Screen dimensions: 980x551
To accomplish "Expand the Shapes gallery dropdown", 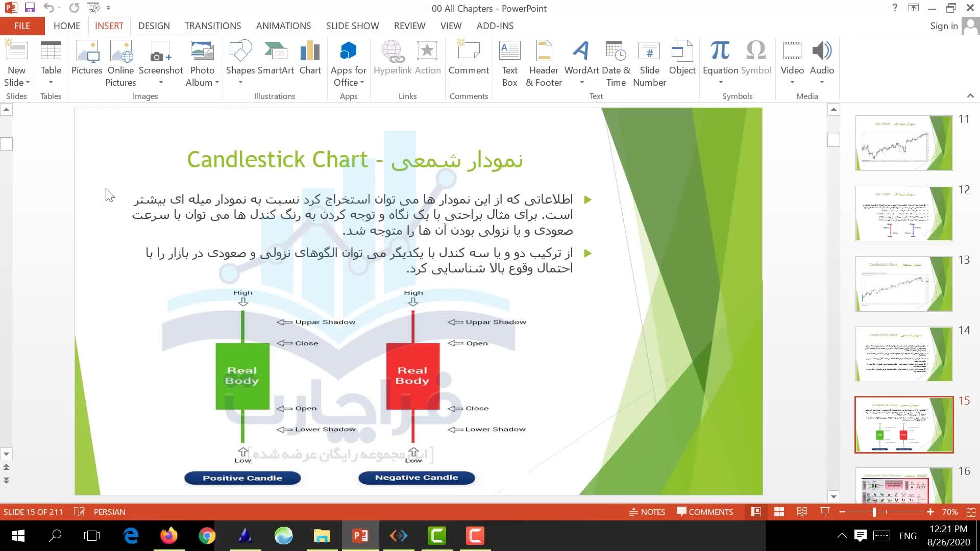I will coord(240,83).
